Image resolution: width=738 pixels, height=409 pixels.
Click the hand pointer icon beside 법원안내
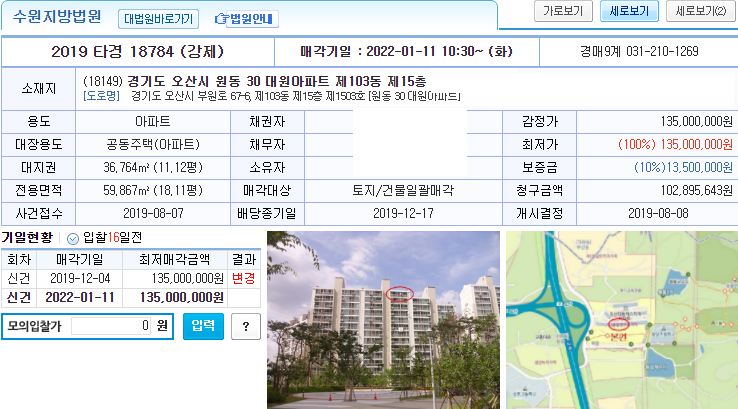pyautogui.click(x=221, y=19)
